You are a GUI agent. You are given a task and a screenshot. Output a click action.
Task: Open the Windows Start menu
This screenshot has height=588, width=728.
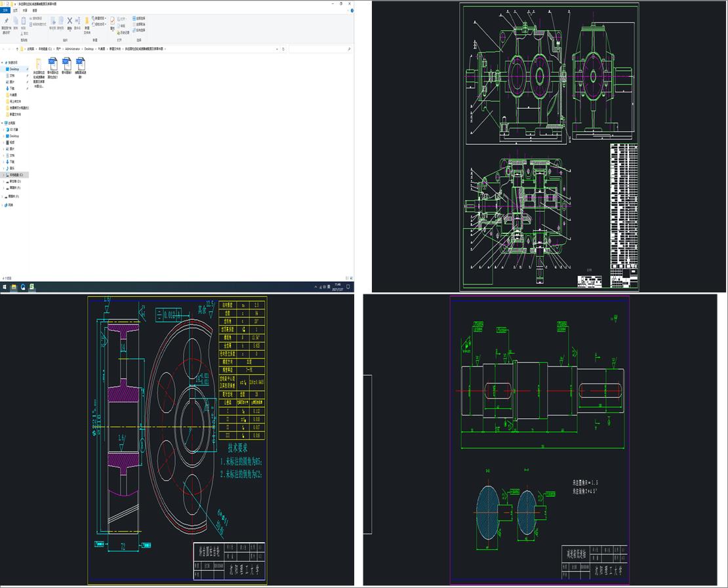[x=4, y=286]
